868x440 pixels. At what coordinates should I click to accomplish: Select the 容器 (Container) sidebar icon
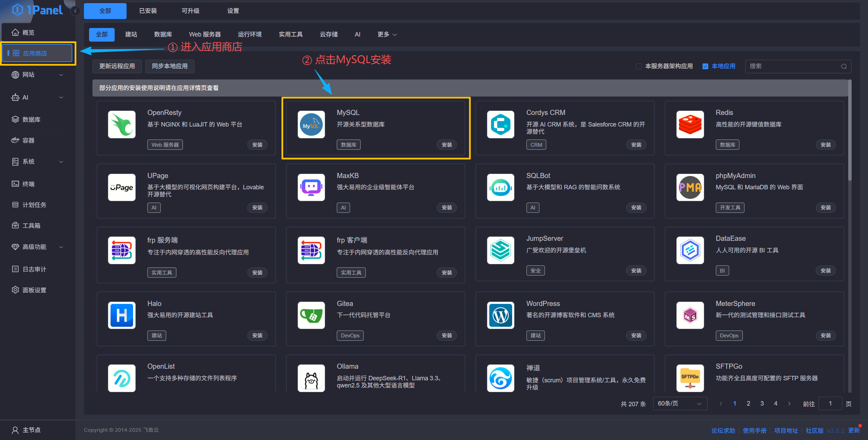tap(15, 140)
